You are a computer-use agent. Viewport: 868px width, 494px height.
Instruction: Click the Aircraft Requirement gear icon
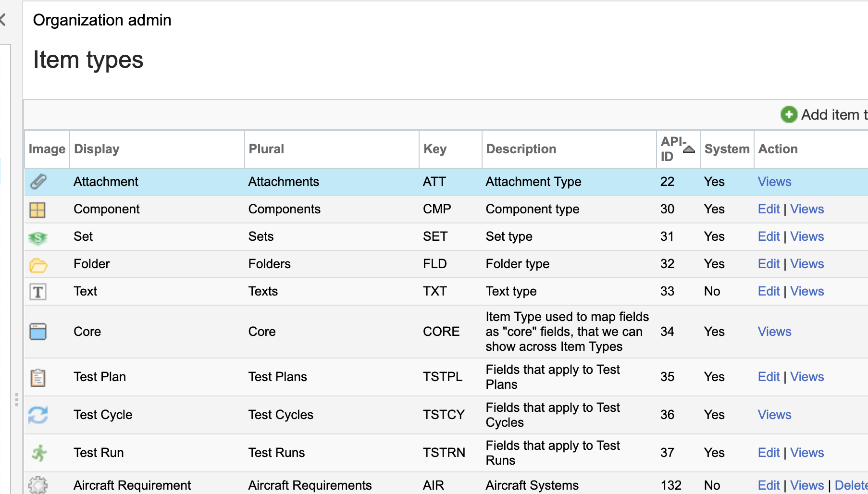pyautogui.click(x=38, y=485)
